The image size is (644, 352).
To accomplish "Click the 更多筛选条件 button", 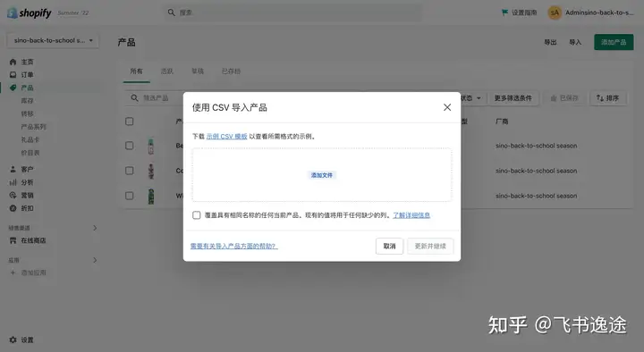I will (x=513, y=98).
